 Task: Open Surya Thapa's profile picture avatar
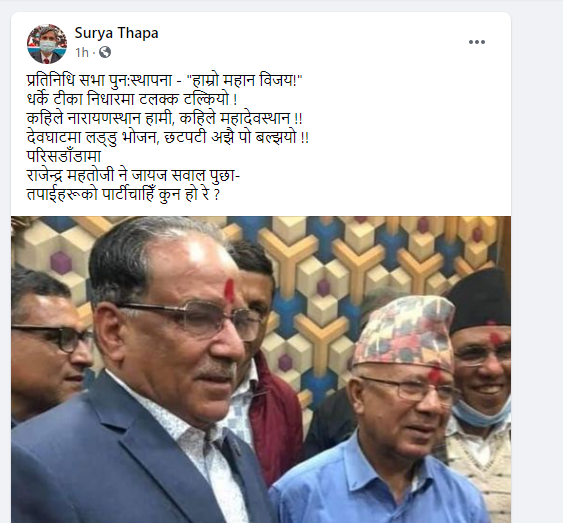[x=47, y=43]
